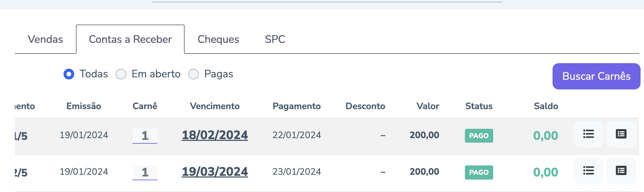
Task: Click Carnê number field in first row
Action: click(x=145, y=135)
